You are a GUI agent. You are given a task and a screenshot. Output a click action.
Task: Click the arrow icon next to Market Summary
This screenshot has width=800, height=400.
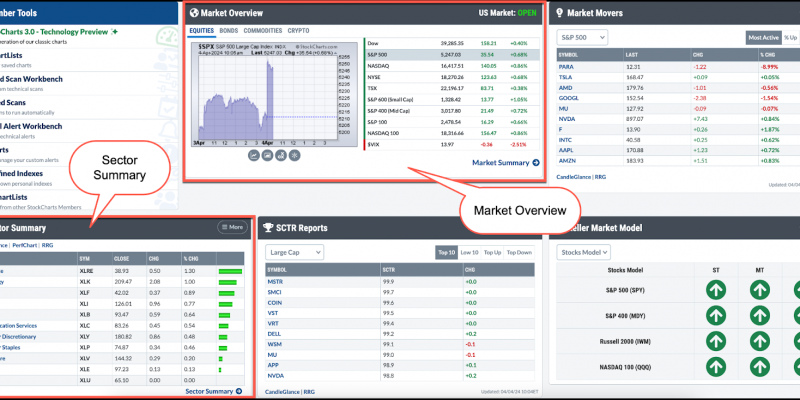535,163
